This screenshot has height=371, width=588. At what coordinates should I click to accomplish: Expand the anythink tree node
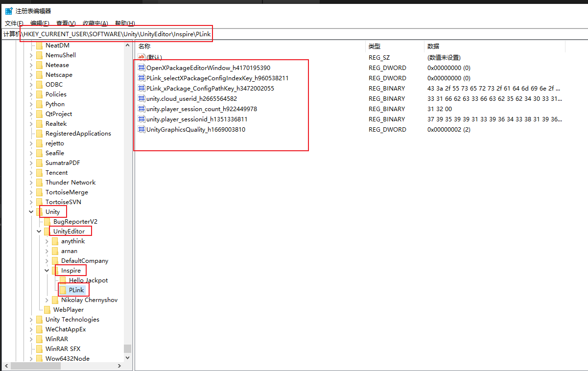(47, 241)
